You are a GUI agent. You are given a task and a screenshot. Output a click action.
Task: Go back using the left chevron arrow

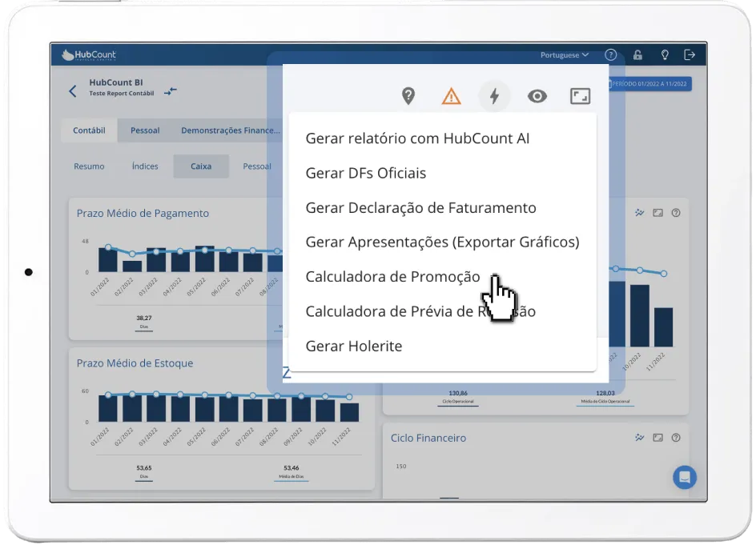(73, 91)
